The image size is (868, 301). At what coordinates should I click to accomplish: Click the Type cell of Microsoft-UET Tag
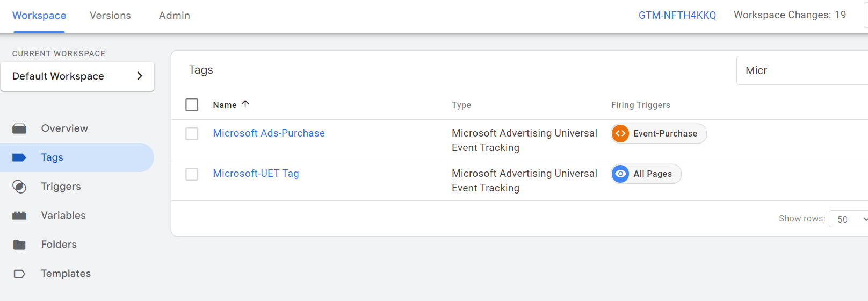[524, 181]
